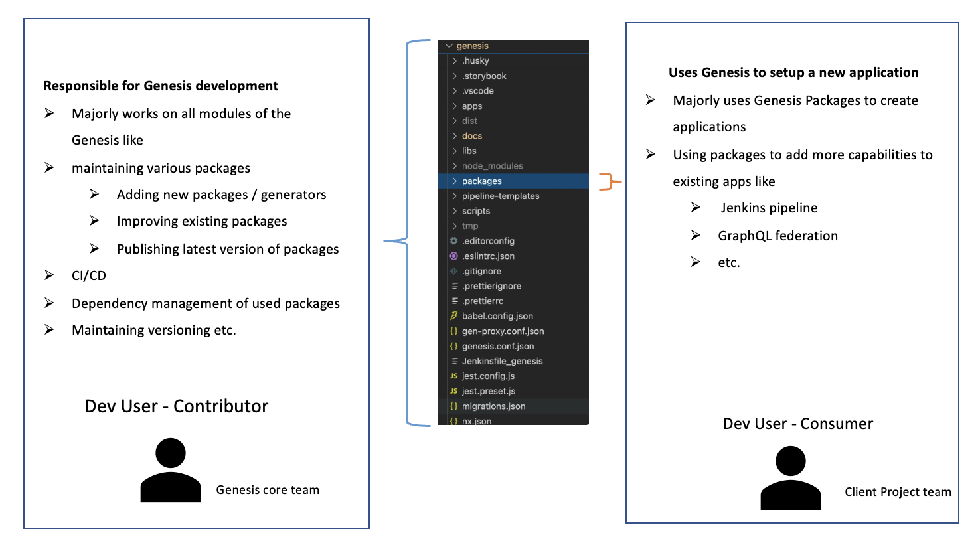Viewport: 980px width, 547px height.
Task: Click 'Using packages to add more capabilities to' text
Action: click(x=803, y=155)
